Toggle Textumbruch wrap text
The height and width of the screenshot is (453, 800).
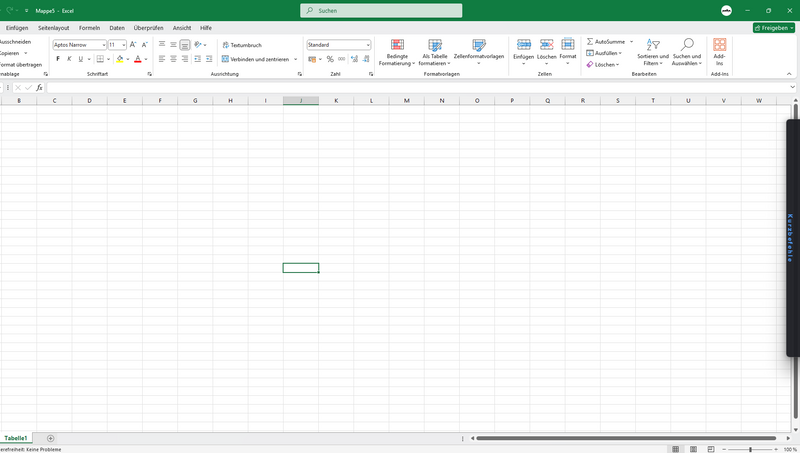(x=242, y=45)
